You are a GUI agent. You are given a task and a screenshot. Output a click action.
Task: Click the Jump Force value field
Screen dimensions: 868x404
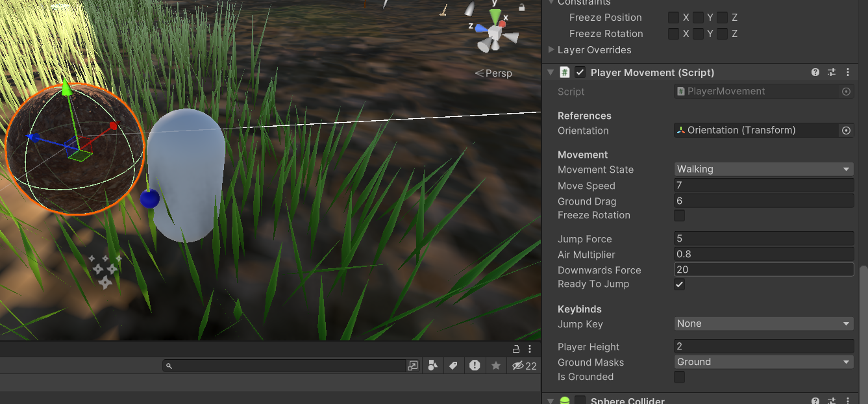click(763, 239)
